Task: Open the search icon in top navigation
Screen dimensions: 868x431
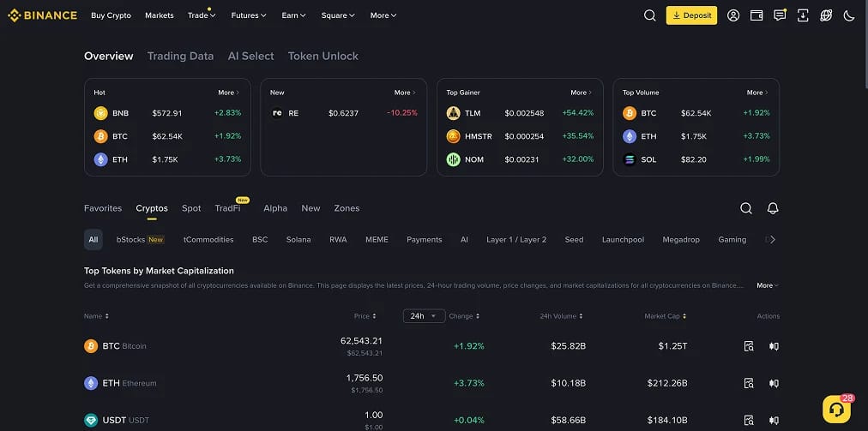Action: click(650, 15)
